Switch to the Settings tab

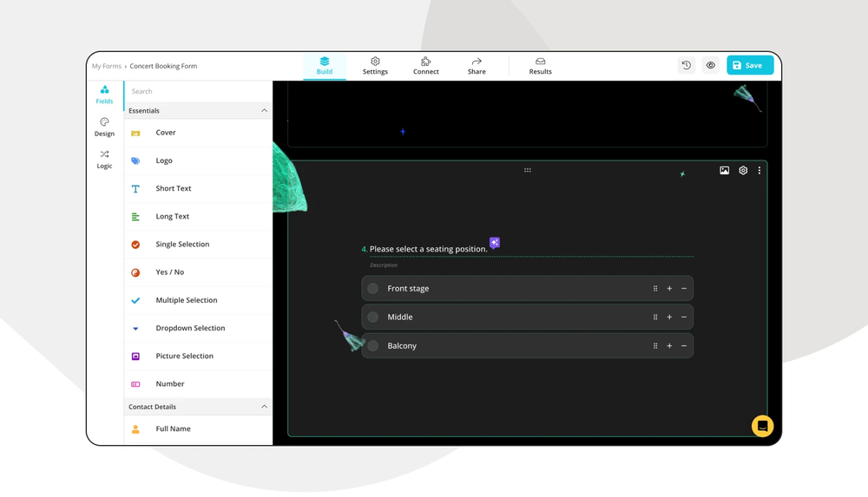(375, 66)
